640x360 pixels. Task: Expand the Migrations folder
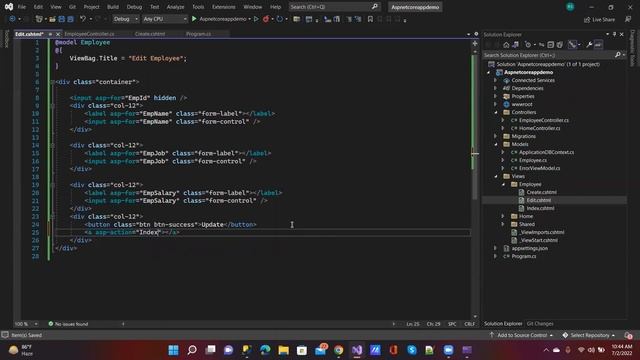pyautogui.click(x=496, y=136)
